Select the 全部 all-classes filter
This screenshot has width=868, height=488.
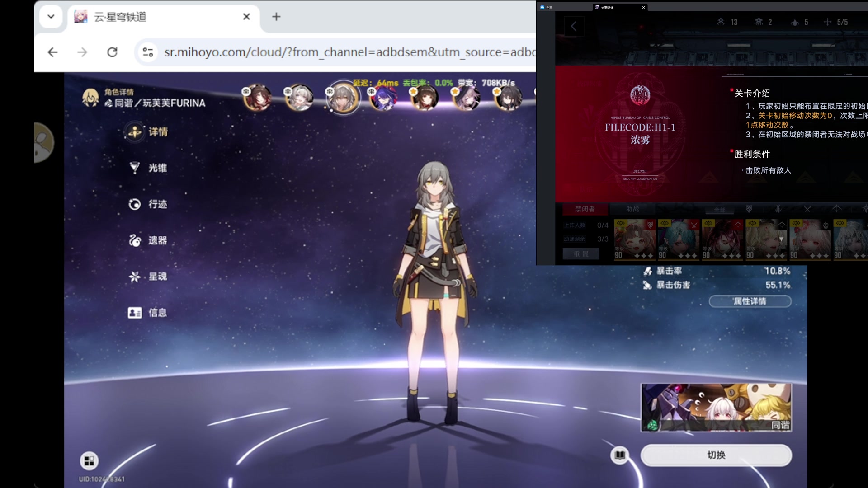pos(719,210)
